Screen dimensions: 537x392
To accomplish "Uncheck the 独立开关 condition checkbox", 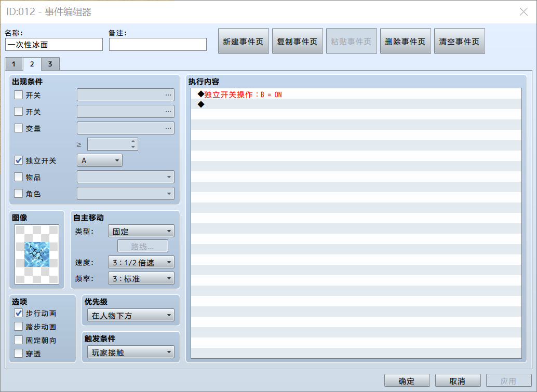I will pos(19,160).
